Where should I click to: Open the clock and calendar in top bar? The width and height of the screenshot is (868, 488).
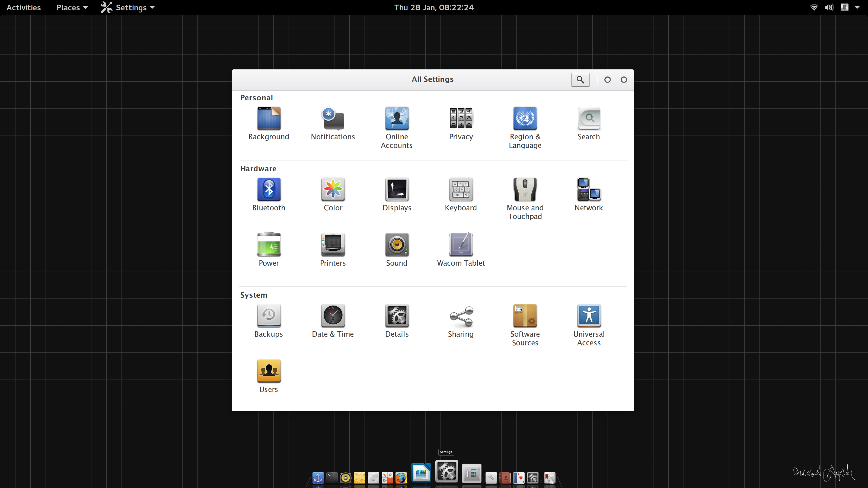point(434,7)
